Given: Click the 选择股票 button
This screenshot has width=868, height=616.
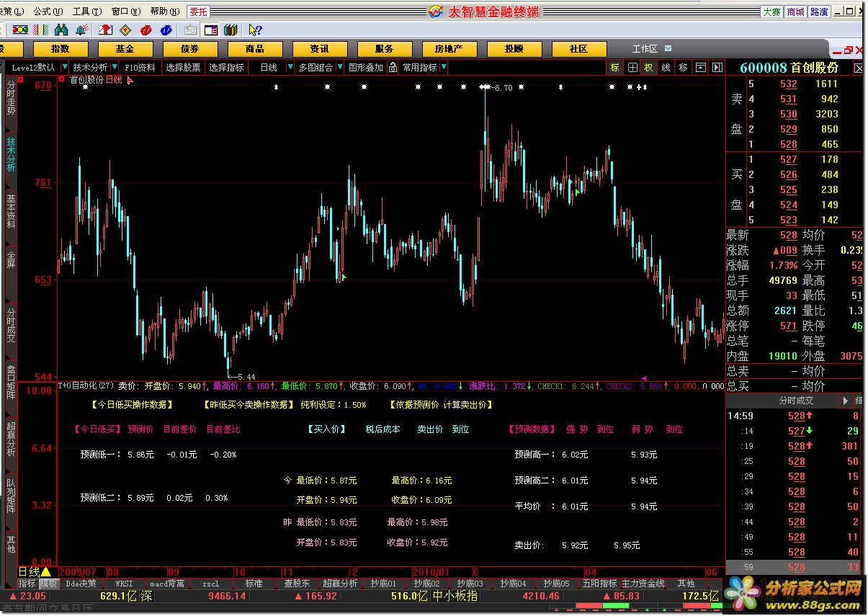Looking at the screenshot, I should point(183,68).
